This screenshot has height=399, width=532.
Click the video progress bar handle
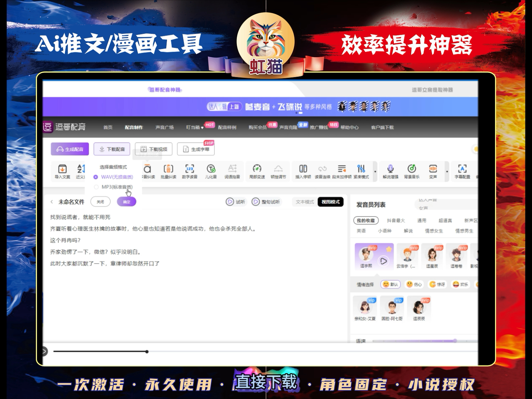(x=147, y=352)
